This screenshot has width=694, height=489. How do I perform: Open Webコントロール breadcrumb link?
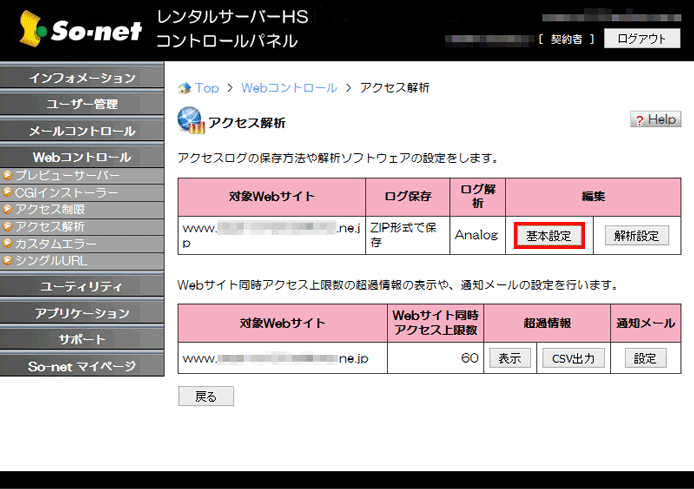[289, 88]
